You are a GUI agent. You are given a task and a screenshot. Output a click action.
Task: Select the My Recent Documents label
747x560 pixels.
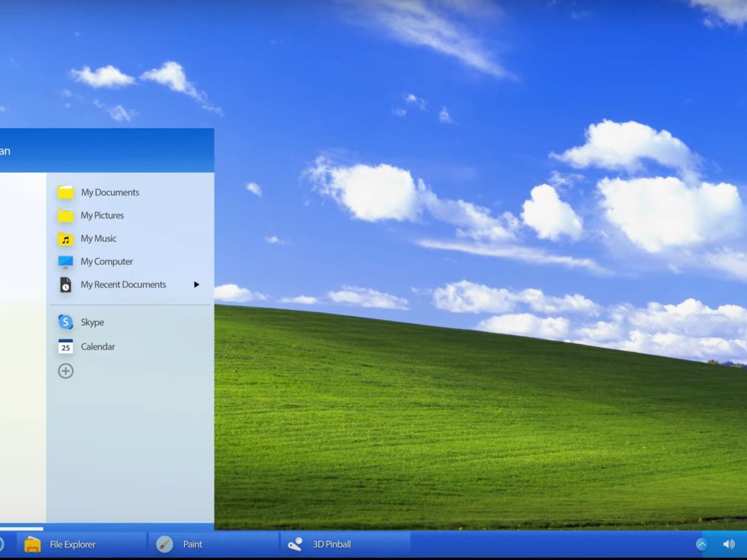[x=123, y=284]
